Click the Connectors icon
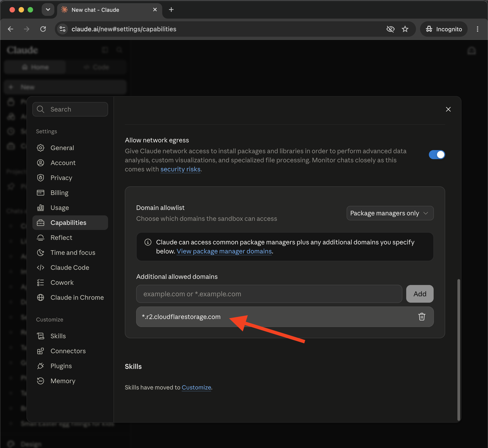The image size is (488, 448). [41, 351]
